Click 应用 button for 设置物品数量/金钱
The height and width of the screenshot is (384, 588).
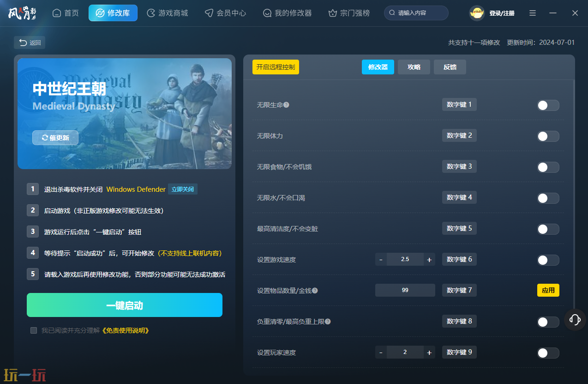(x=548, y=290)
